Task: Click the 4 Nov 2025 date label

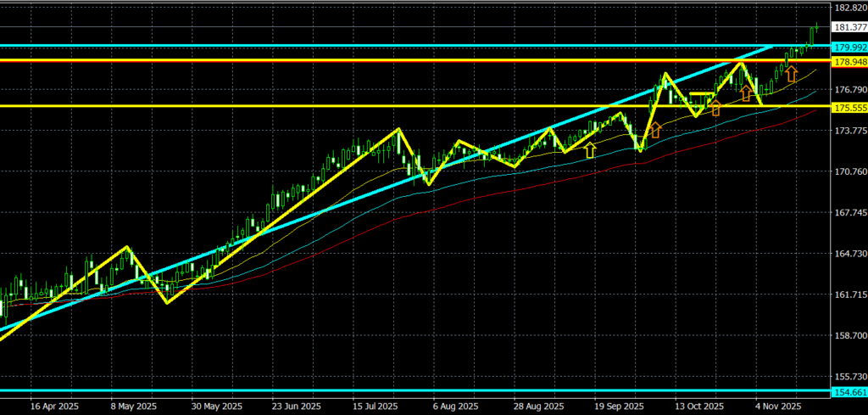Action: [777, 406]
